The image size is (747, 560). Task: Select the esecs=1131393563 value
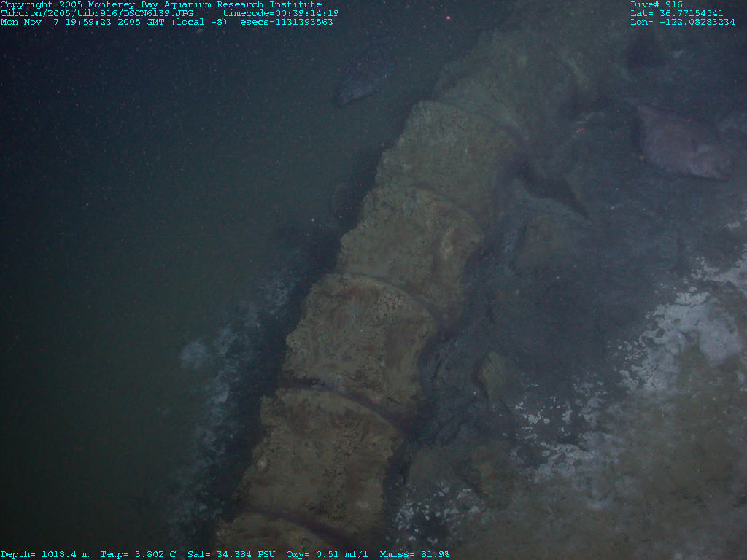(286, 22)
